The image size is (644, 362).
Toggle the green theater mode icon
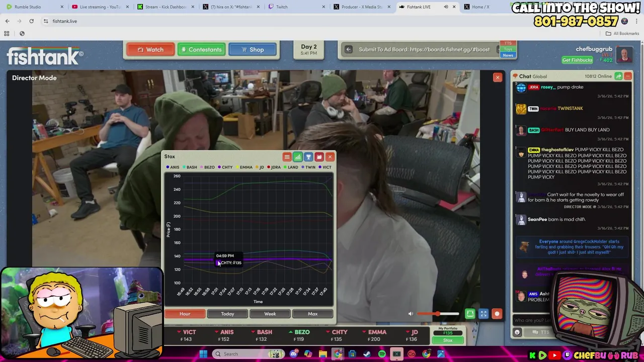[x=470, y=314]
